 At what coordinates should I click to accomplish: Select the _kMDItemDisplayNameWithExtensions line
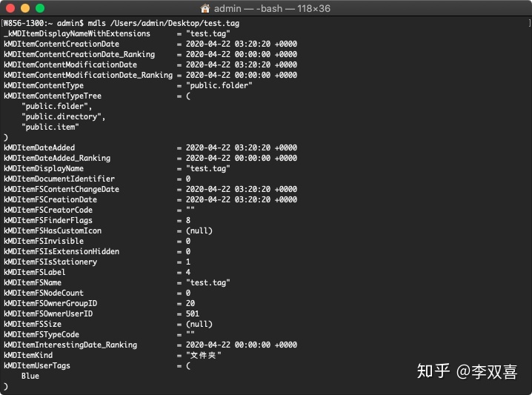tap(117, 33)
